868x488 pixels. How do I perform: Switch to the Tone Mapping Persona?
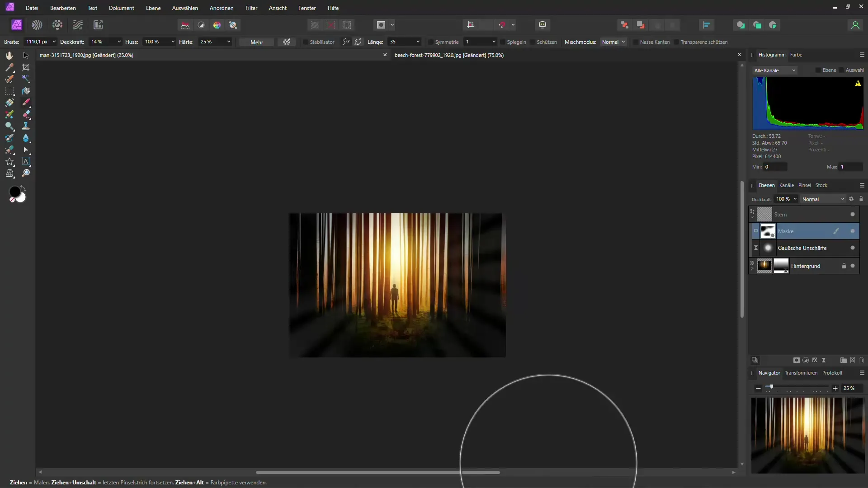point(78,25)
